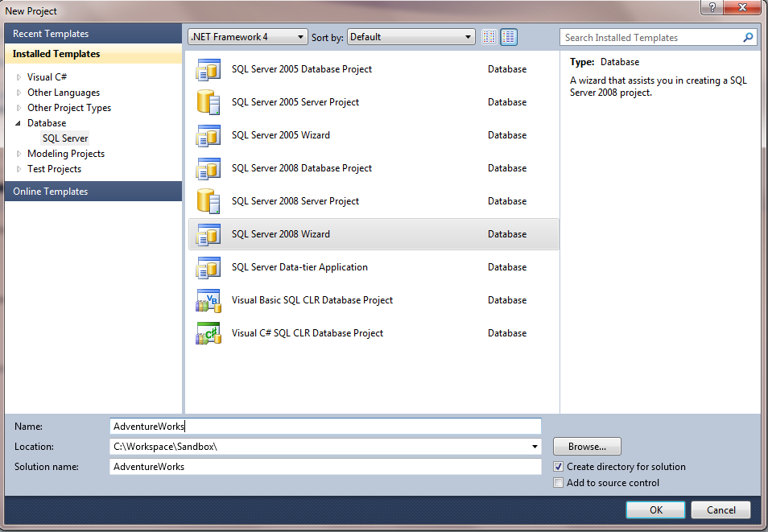Click the Cancel button

(x=721, y=509)
